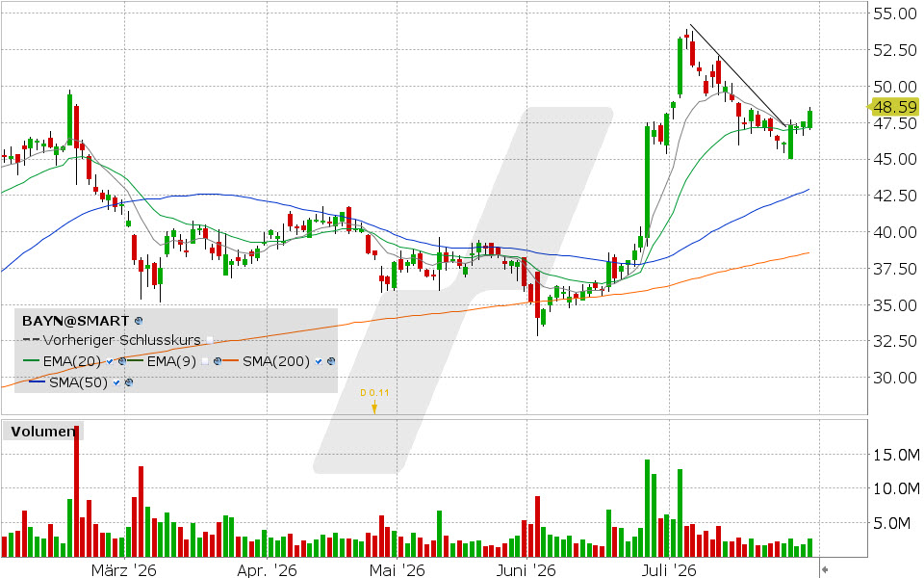Click the 45.00 price axis label
This screenshot has height=578, width=924.
pyautogui.click(x=895, y=159)
